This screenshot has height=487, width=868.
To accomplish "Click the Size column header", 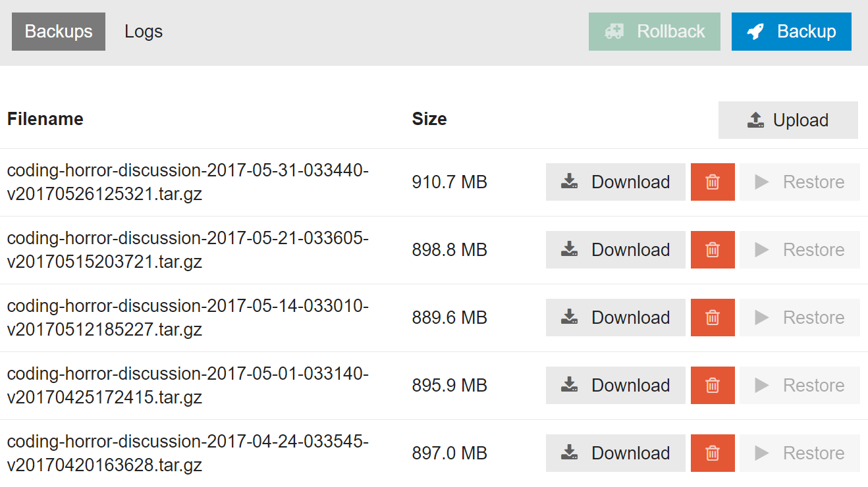I will (429, 118).
